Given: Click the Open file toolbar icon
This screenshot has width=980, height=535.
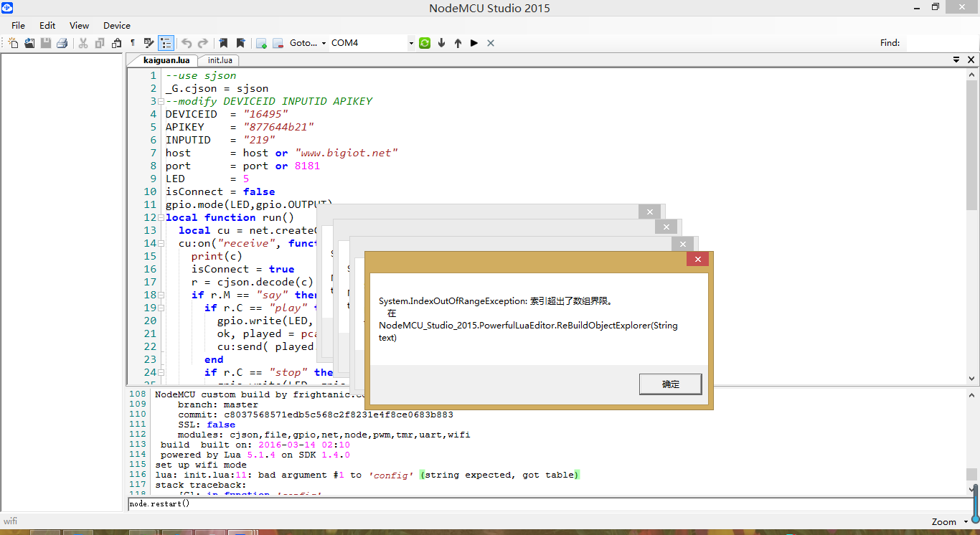Looking at the screenshot, I should click(x=29, y=43).
